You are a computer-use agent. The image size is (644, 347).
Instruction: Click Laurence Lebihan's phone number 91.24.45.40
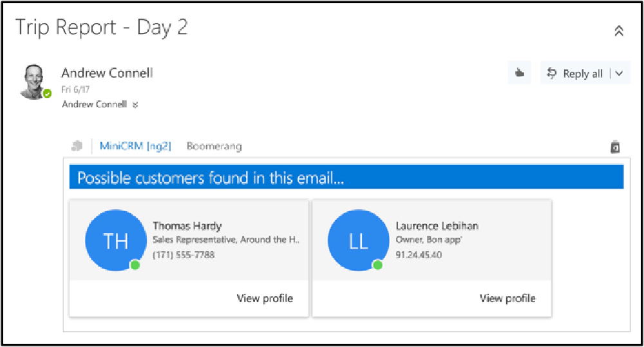[419, 255]
